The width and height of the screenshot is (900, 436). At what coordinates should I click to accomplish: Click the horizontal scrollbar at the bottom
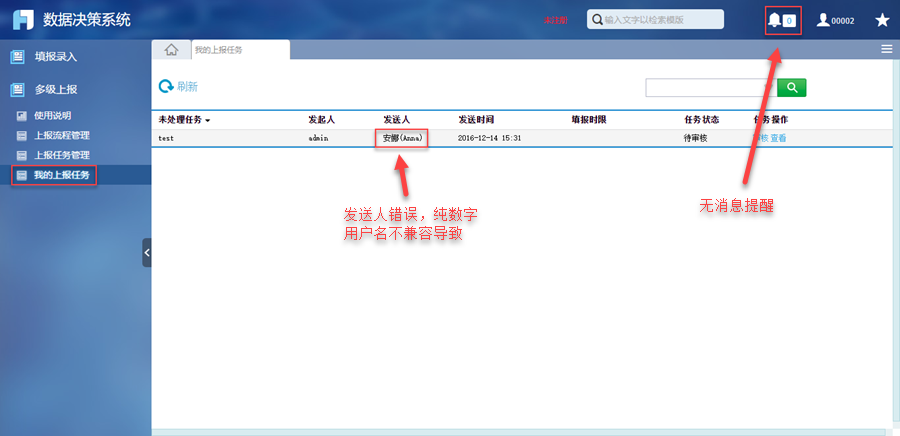coord(519,432)
